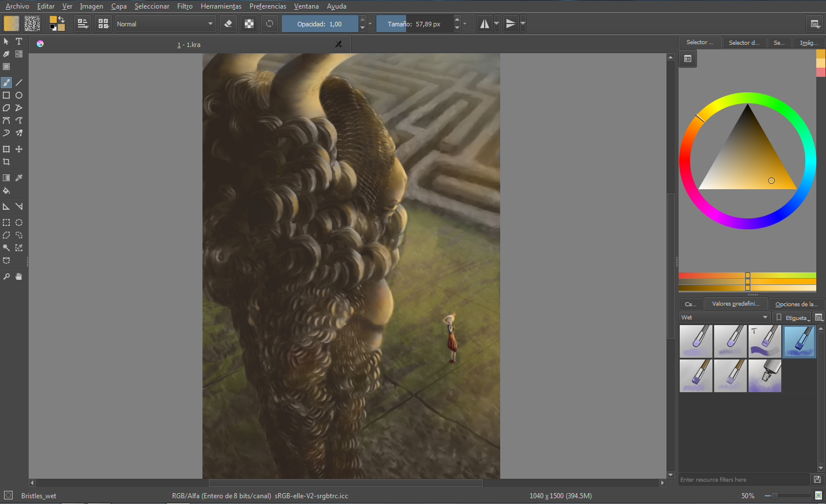The image size is (826, 504).
Task: Reload the original brush preset
Action: tap(270, 24)
